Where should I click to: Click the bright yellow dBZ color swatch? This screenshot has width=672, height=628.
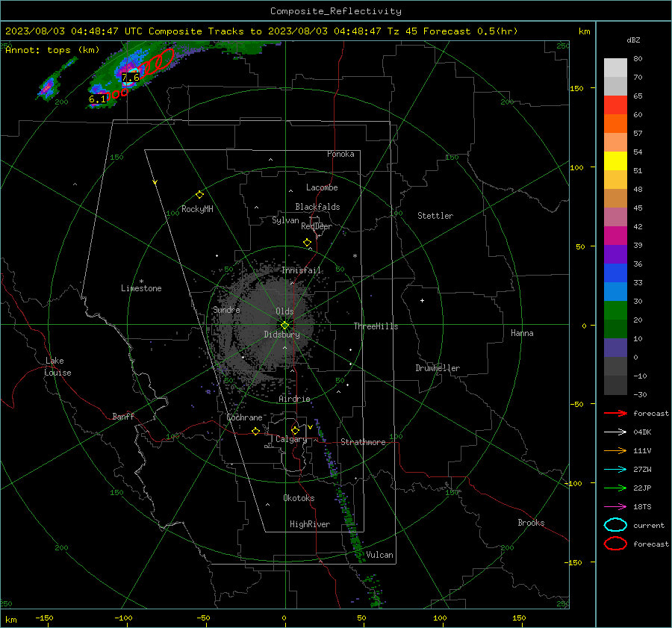click(615, 161)
